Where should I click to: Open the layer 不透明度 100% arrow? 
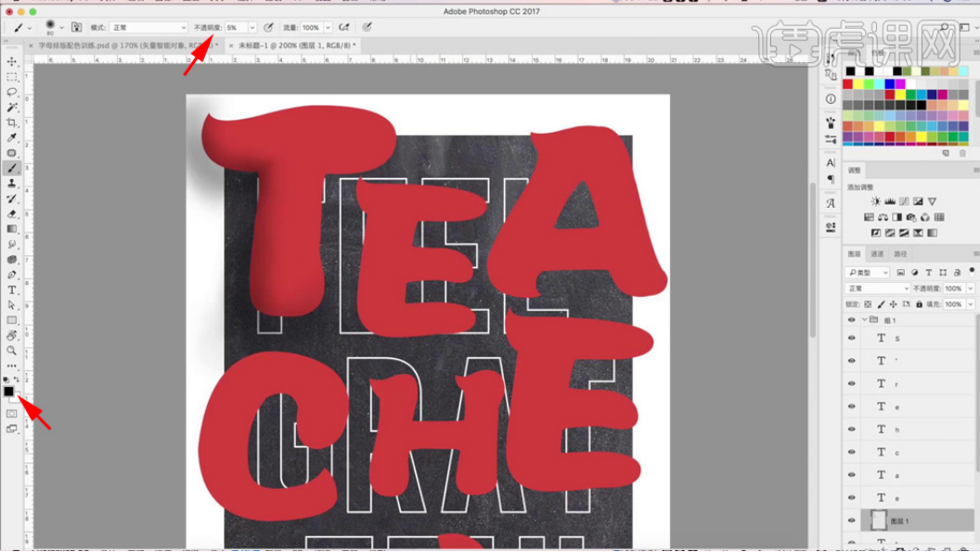tap(970, 289)
